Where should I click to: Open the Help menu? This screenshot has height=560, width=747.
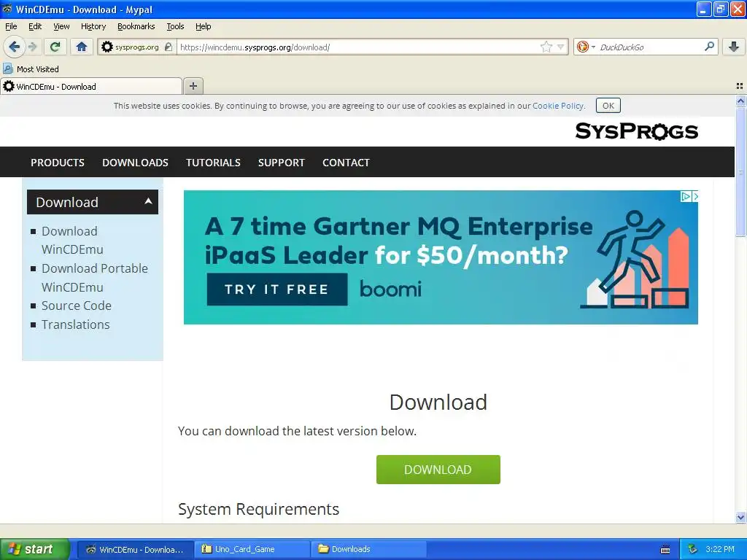203,26
